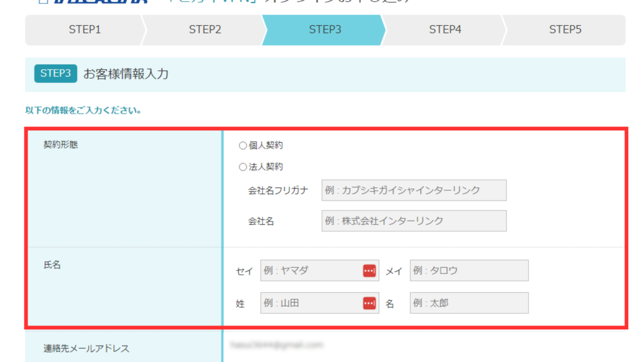Image resolution: width=644 pixels, height=362 pixels.
Task: Click the blurred contact email address text
Action: click(277, 345)
